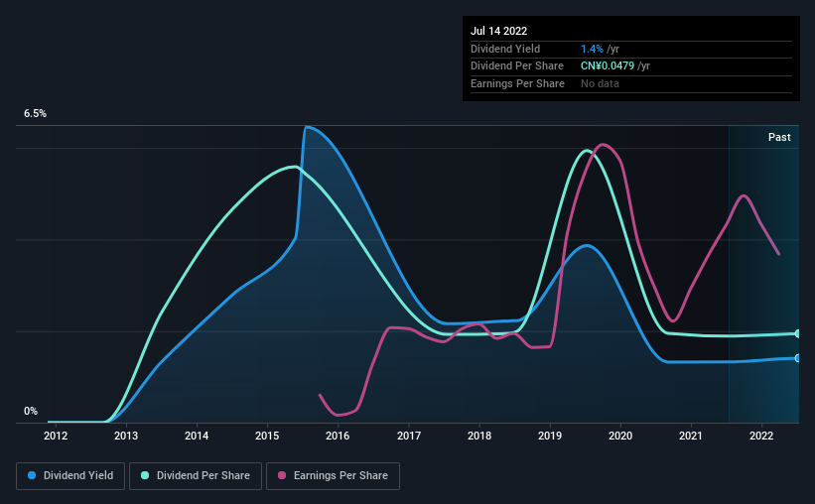Image resolution: width=815 pixels, height=504 pixels.
Task: Click the 2015 x-axis label
Action: pyautogui.click(x=267, y=436)
